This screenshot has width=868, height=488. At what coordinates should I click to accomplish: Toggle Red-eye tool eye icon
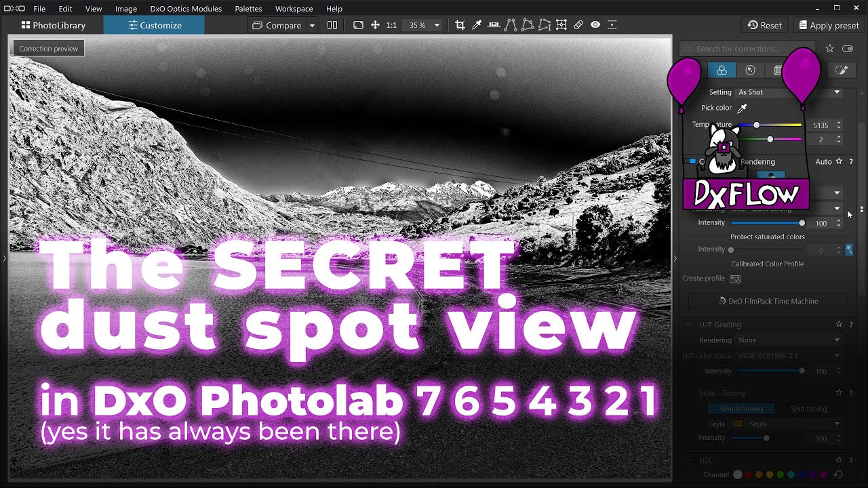[595, 25]
